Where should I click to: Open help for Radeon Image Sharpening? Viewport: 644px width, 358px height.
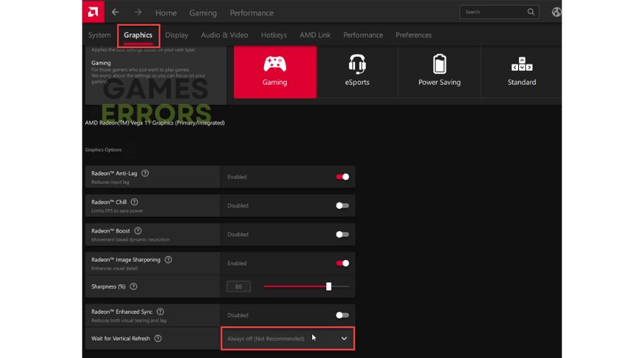pos(168,260)
